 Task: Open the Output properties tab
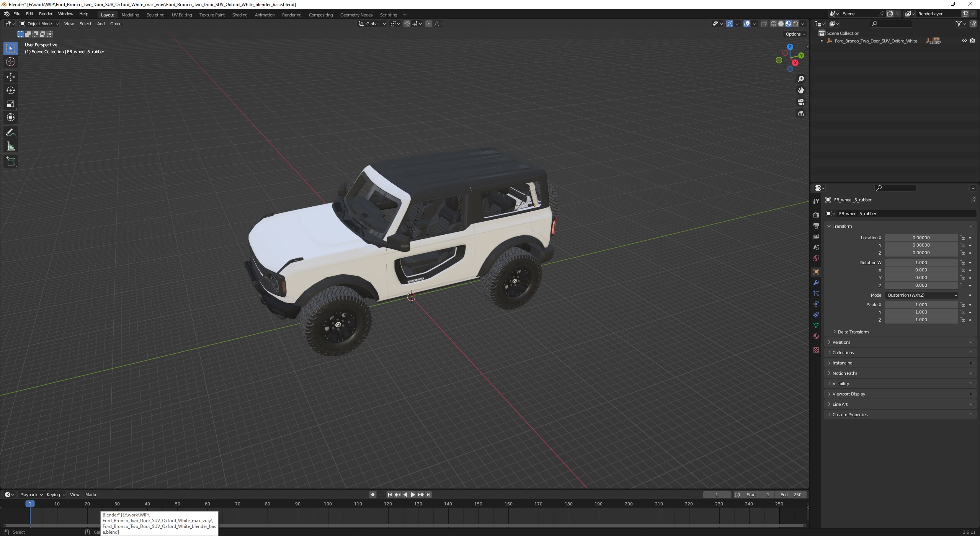tap(816, 226)
